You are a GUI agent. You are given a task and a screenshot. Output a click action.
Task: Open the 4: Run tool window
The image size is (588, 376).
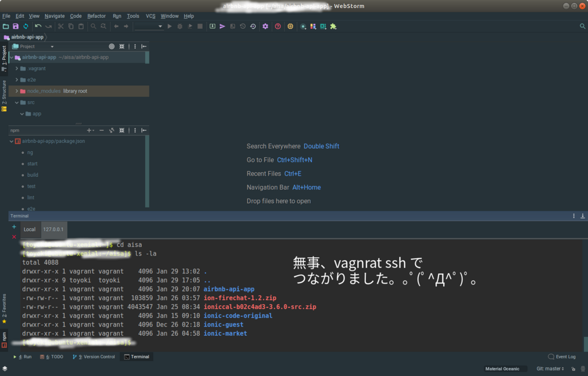tap(22, 357)
